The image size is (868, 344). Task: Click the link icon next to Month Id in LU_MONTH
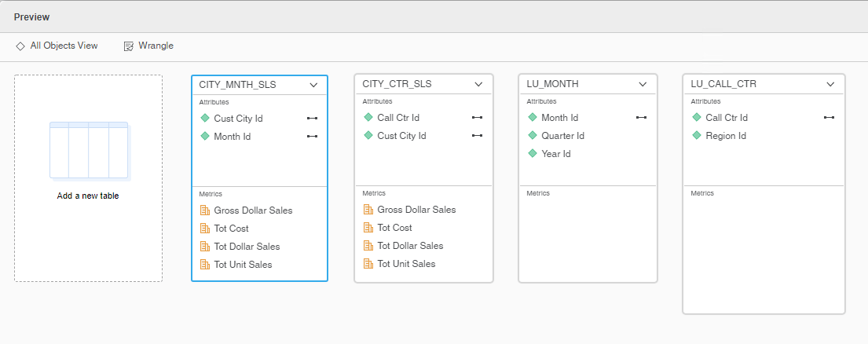641,117
